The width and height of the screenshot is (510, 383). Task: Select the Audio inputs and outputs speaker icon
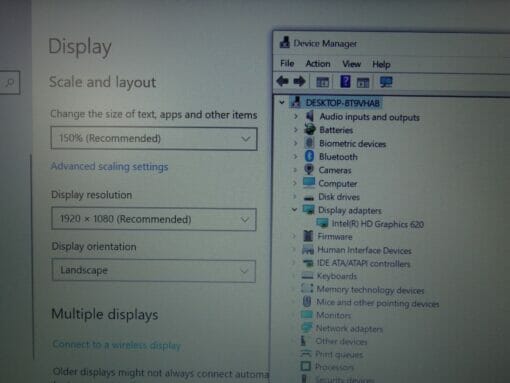310,116
